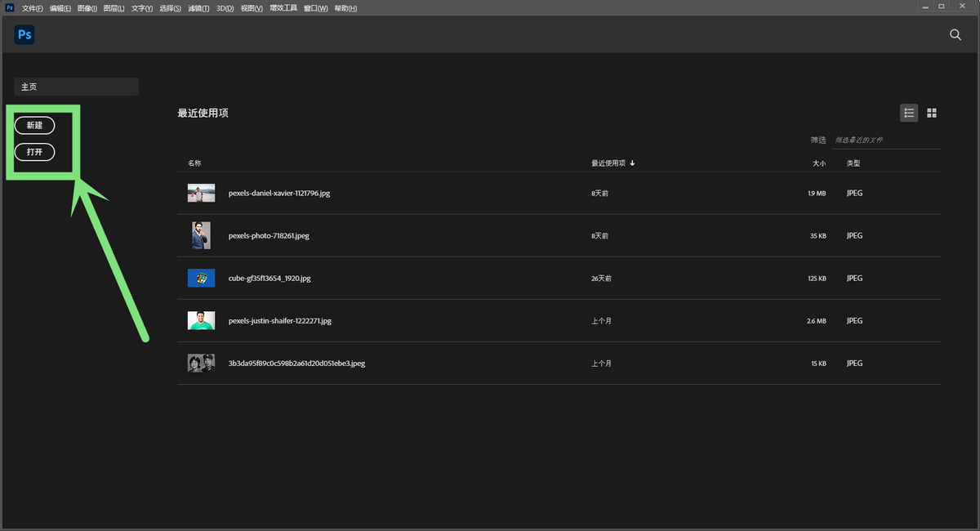Open thumbnail of pexels-daniel-xavier-1121796.jpg
Image resolution: width=980 pixels, height=531 pixels.
(x=201, y=194)
